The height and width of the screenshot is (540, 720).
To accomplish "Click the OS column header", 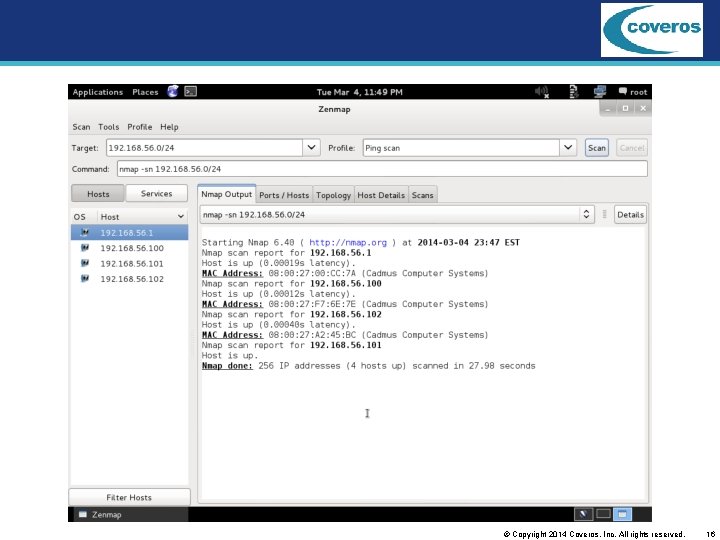I will click(x=84, y=217).
